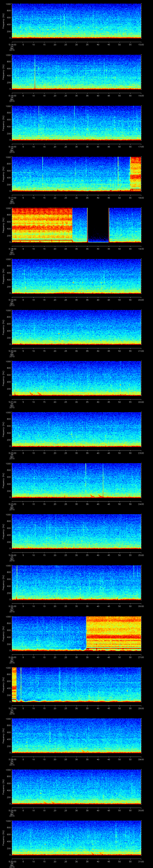The height and width of the screenshot is (868, 153).
Task: Click the 5:16:00 start time label
Action: (12, 147)
